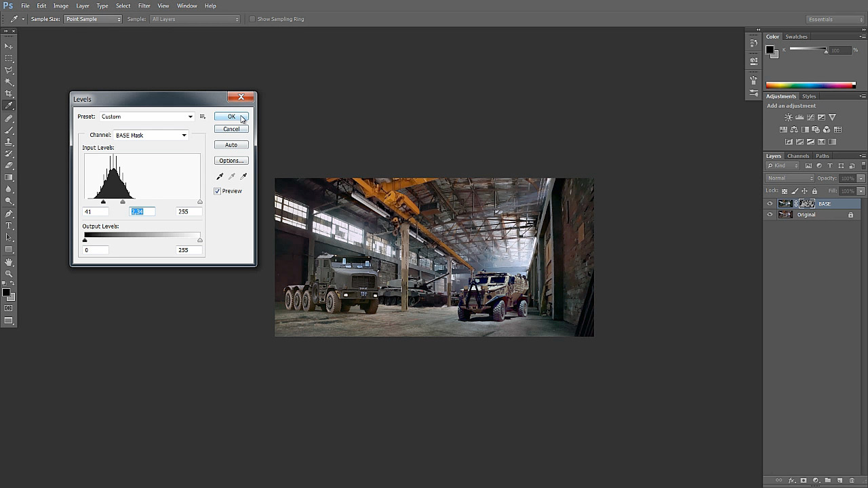Select the Type tool
Screen dimensions: 868x488
point(9,225)
